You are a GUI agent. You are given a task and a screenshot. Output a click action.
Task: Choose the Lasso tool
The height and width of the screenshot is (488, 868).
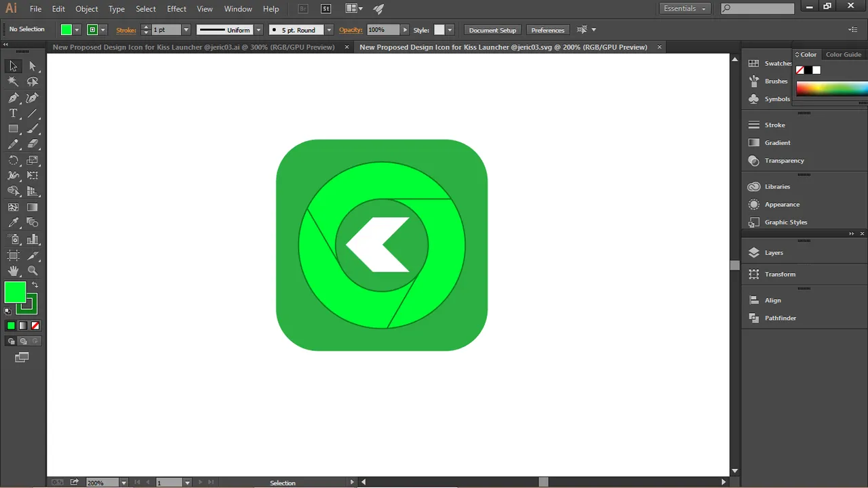click(33, 81)
